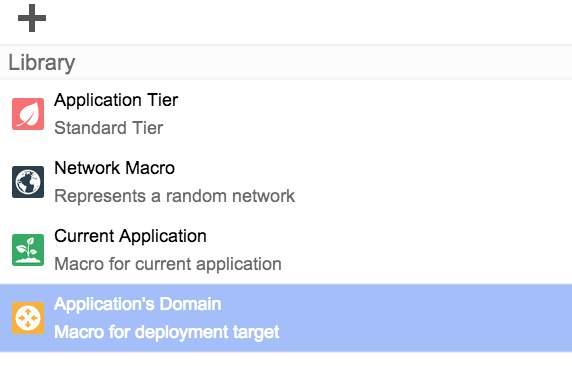Viewport: 572px width, 366px height.
Task: Click the Represents a random network description
Action: (174, 196)
